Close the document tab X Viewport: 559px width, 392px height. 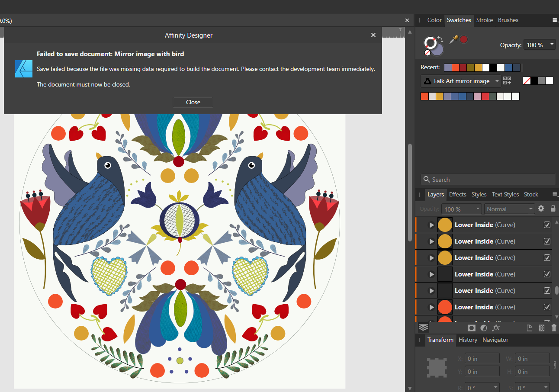(407, 20)
